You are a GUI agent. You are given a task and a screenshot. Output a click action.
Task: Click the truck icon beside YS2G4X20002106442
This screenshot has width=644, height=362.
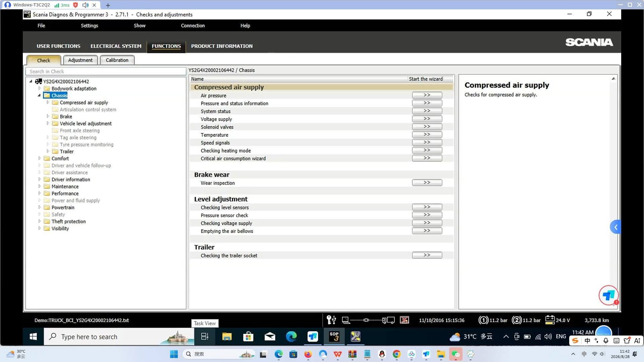point(39,81)
